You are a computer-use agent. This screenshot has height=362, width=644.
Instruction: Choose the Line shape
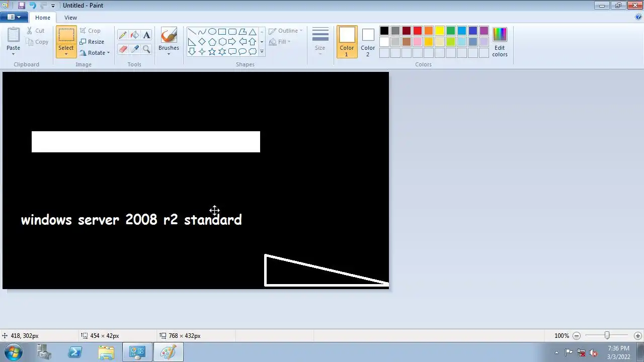pyautogui.click(x=192, y=32)
